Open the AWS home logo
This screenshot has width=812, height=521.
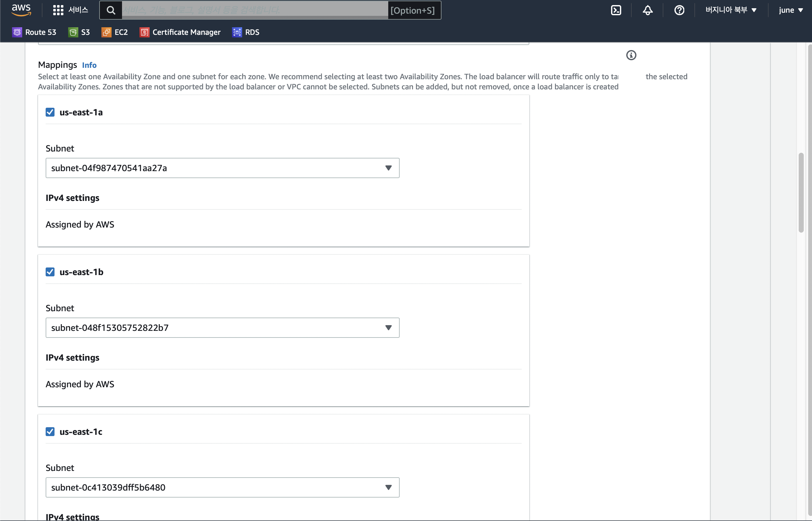pos(21,10)
